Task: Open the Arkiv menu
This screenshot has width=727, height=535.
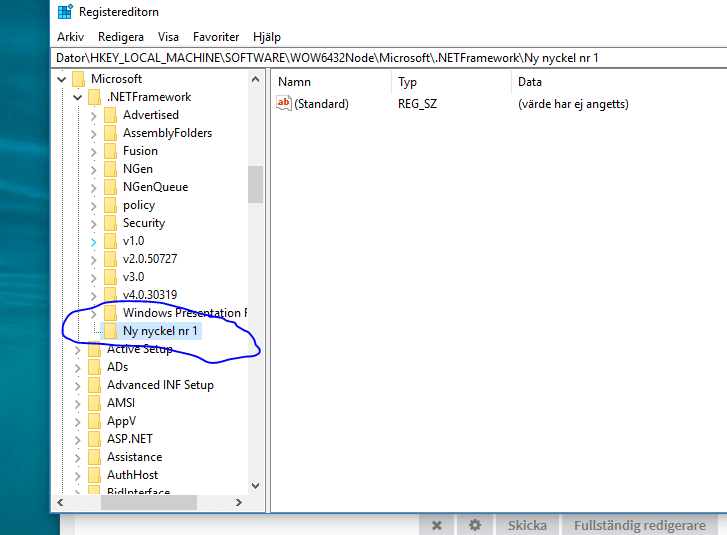Action: (70, 37)
